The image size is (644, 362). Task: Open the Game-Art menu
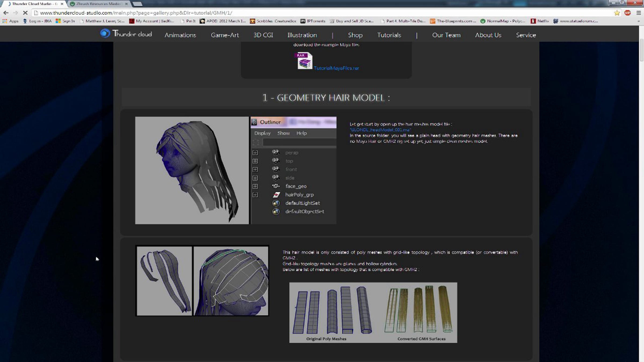click(225, 35)
